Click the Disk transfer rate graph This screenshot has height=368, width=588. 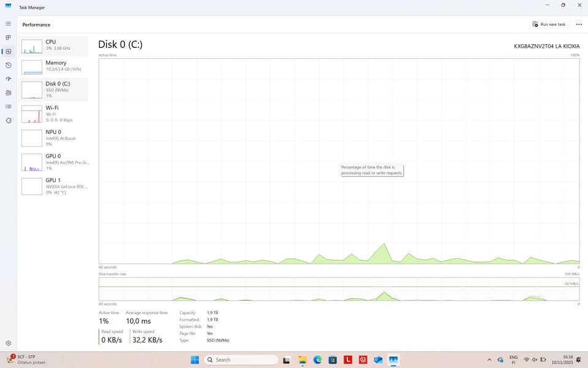[339, 289]
